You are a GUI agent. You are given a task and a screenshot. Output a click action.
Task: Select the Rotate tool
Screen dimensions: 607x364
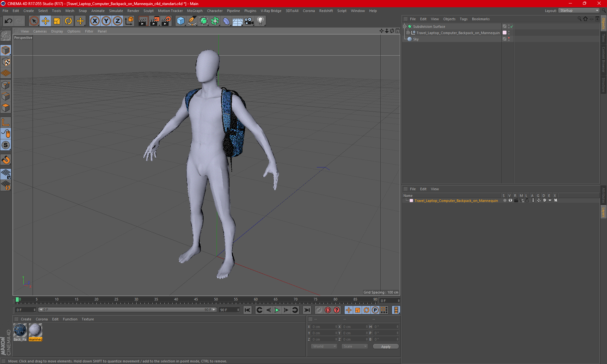pyautogui.click(x=68, y=21)
